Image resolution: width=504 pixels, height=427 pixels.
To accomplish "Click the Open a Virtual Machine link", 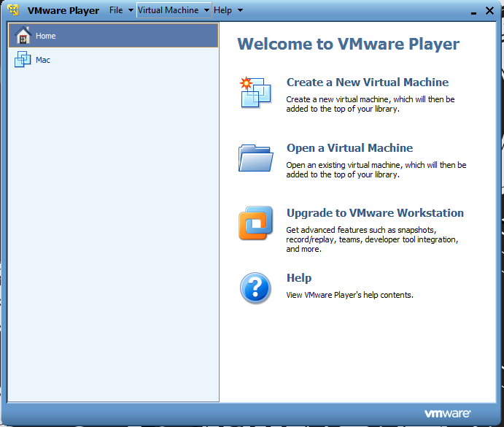I will 349,148.
